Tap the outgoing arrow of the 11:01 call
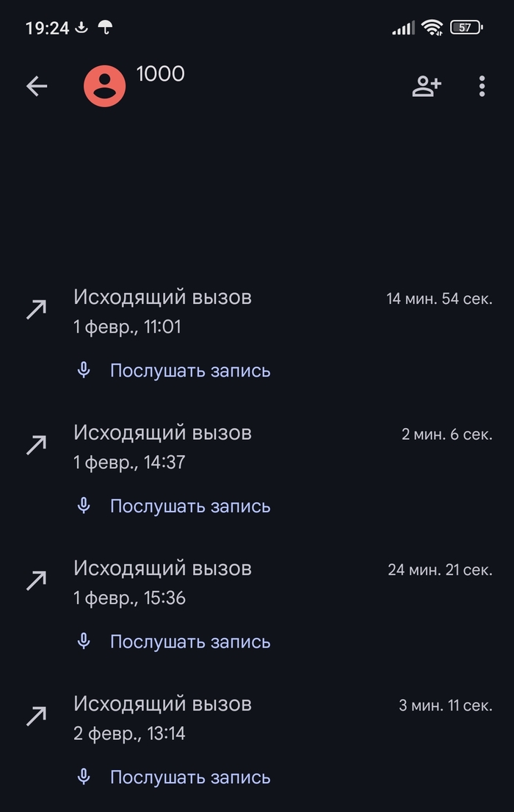514x812 pixels. pos(36,310)
